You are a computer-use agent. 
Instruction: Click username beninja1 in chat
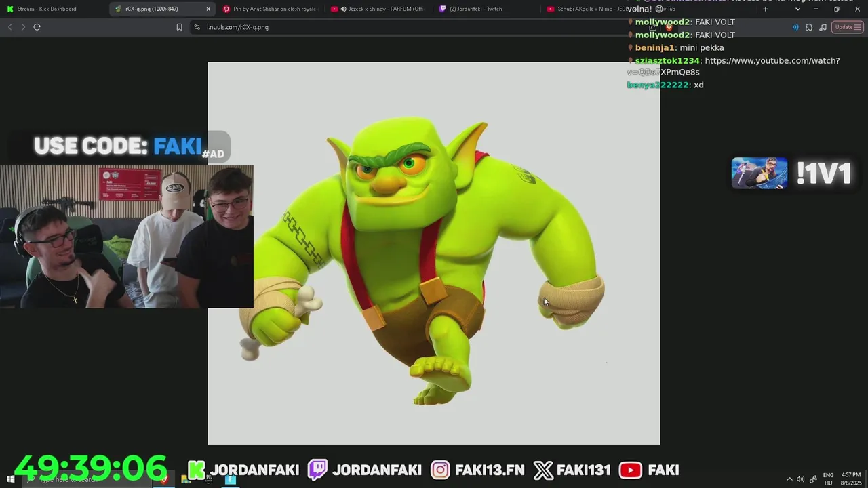pos(654,48)
